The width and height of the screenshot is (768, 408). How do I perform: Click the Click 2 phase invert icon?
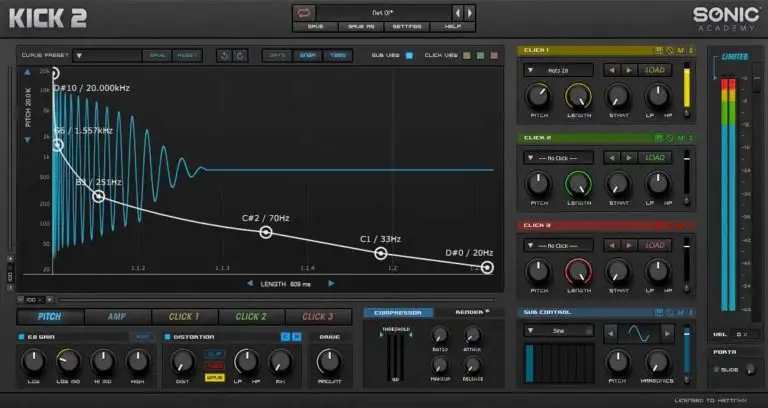click(x=670, y=138)
